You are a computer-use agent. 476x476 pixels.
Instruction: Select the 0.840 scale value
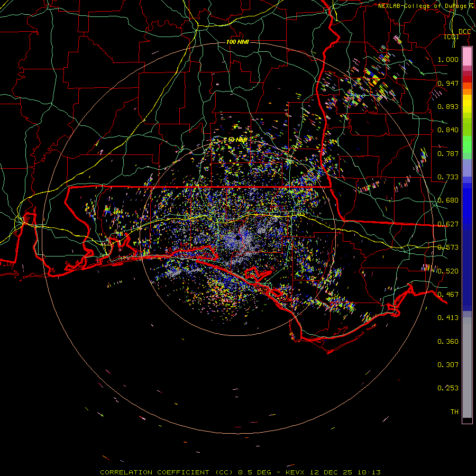tap(448, 130)
